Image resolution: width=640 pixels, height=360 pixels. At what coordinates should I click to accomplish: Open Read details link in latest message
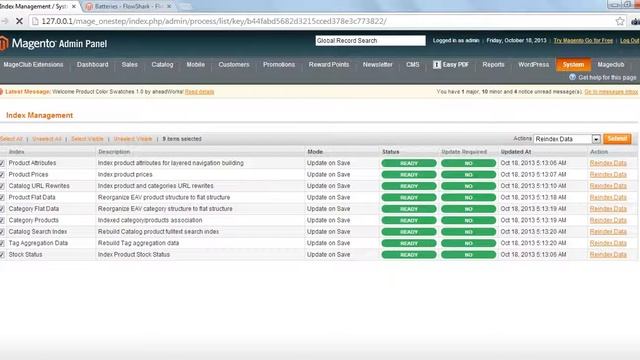pos(200,92)
